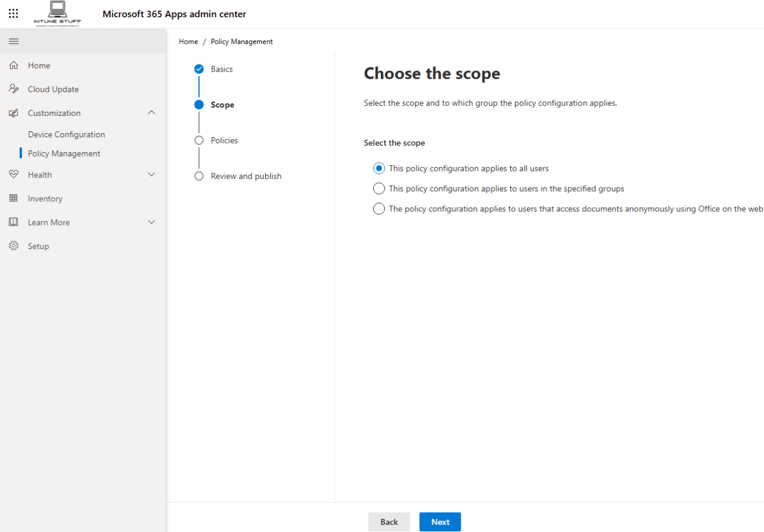Choose policy for users in specified groups
764x532 pixels.
coord(379,188)
